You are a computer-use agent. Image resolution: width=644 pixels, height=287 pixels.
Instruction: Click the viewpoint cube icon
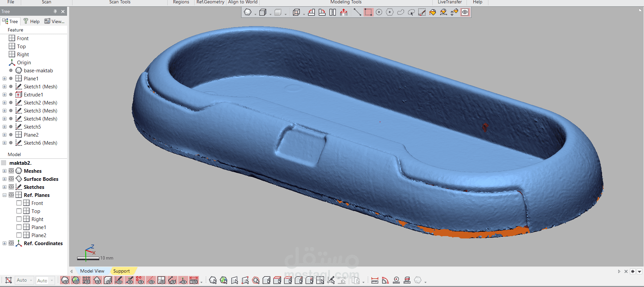point(296,12)
